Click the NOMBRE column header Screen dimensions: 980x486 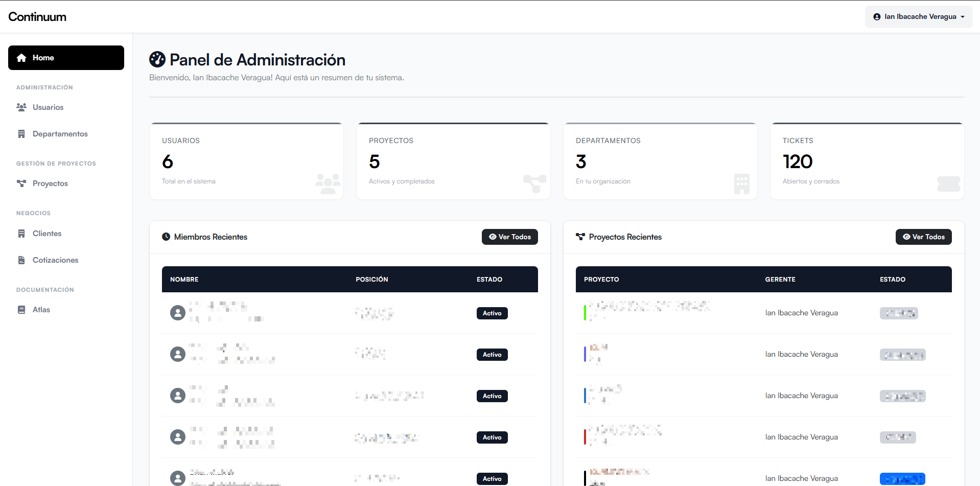pos(184,280)
